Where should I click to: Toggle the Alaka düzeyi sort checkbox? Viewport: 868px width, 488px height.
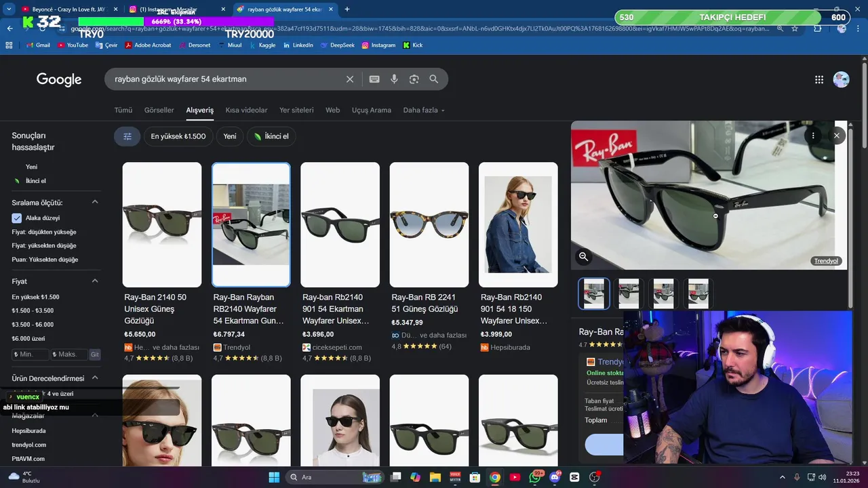(17, 218)
